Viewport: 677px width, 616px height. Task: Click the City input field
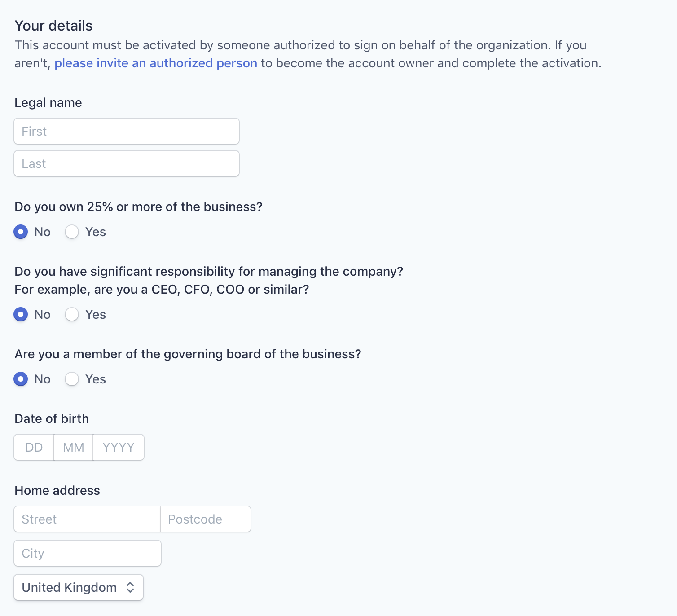[x=88, y=553]
